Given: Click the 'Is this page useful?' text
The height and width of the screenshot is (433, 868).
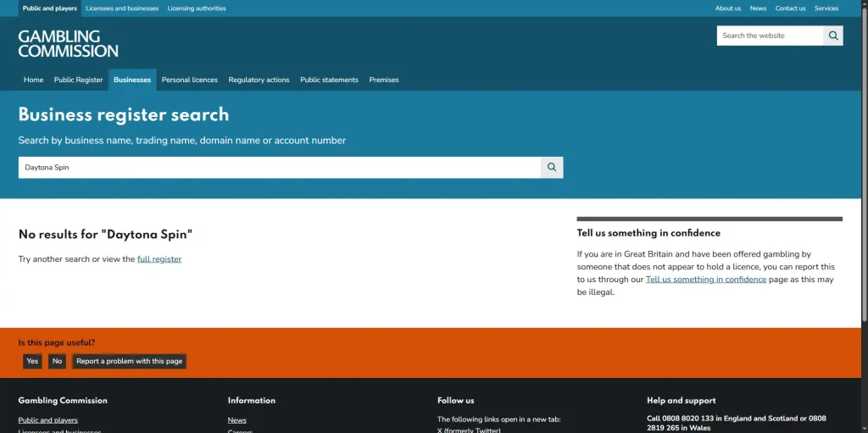Looking at the screenshot, I should (57, 342).
